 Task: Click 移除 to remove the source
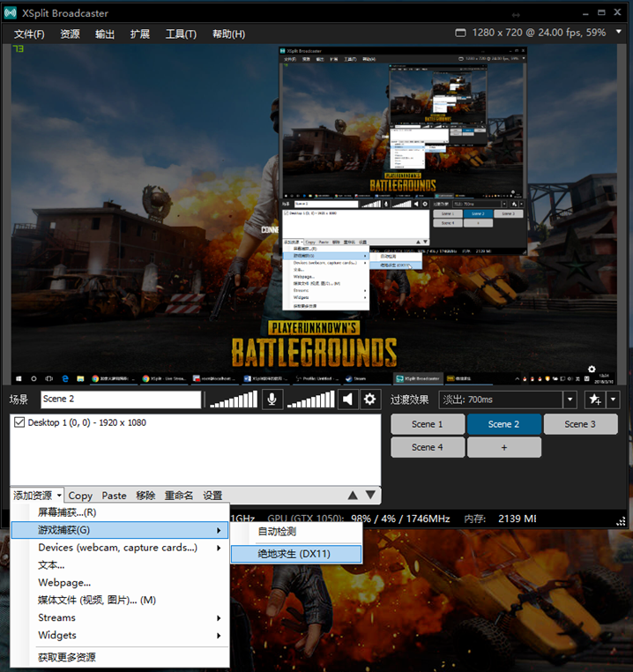(x=145, y=496)
